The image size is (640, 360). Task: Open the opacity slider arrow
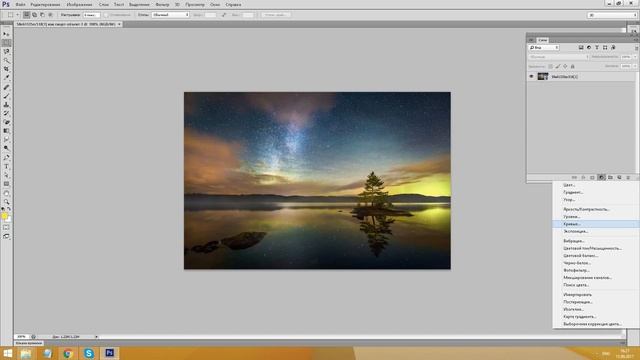click(635, 57)
